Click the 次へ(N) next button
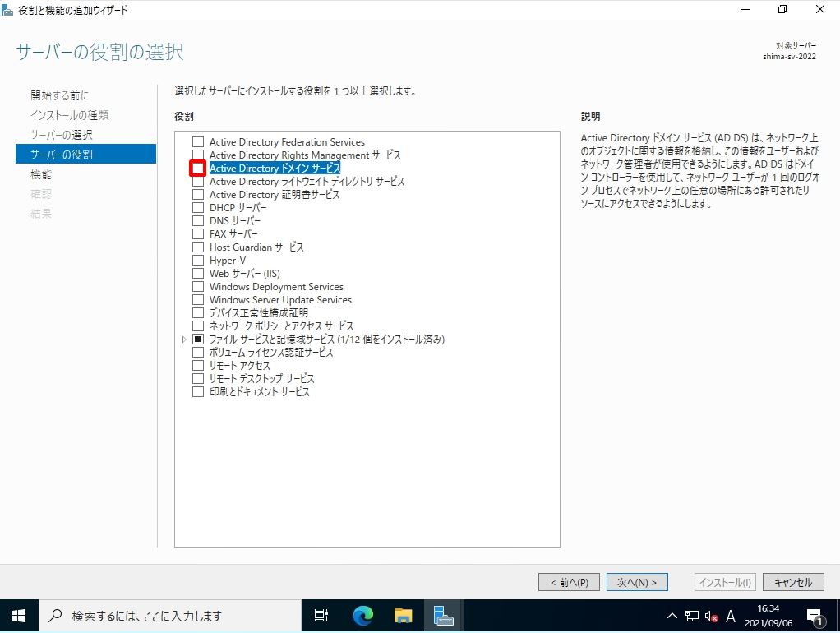The image size is (840, 633). [x=637, y=582]
